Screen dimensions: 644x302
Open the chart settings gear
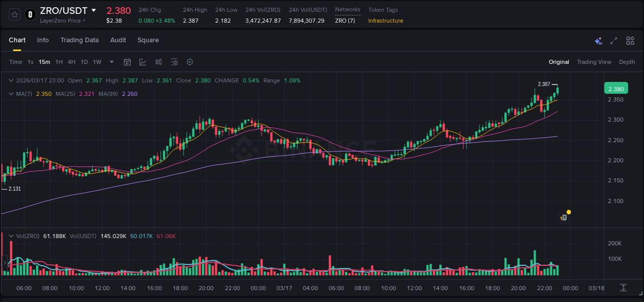(190, 62)
